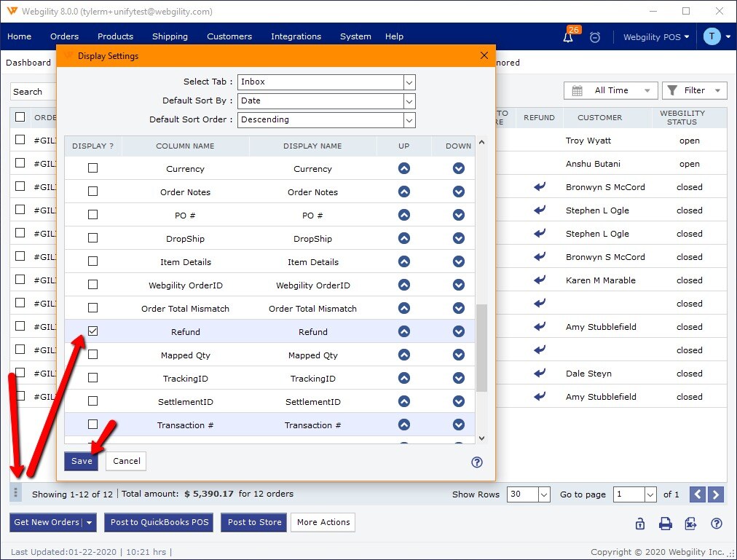Move DropShip column up
737x560 pixels.
[403, 238]
